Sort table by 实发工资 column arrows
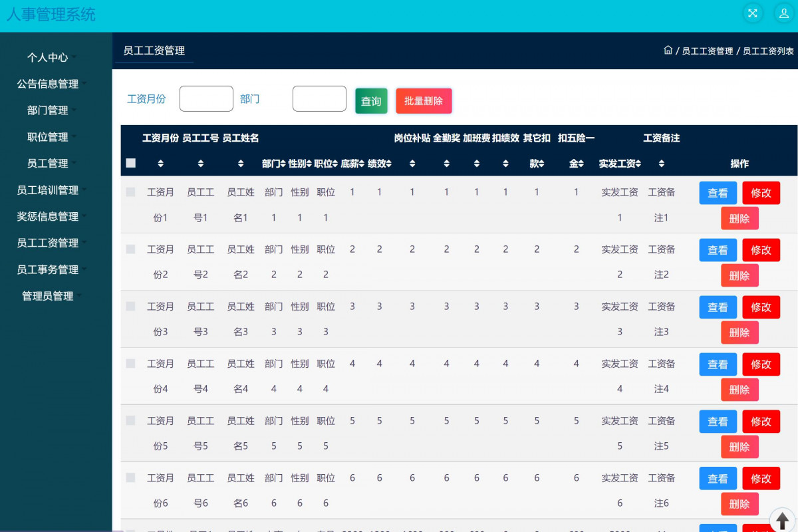Screen dimensions: 798x532 tap(639, 164)
